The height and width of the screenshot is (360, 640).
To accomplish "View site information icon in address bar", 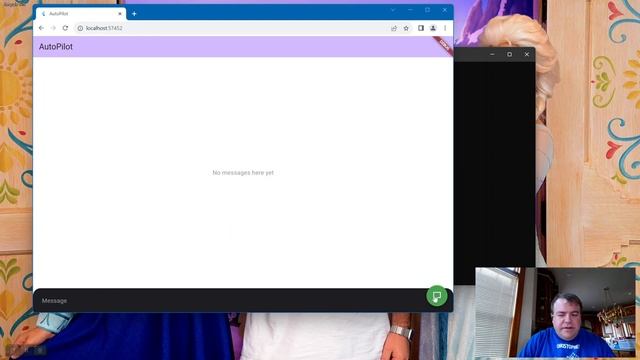I will [x=80, y=28].
